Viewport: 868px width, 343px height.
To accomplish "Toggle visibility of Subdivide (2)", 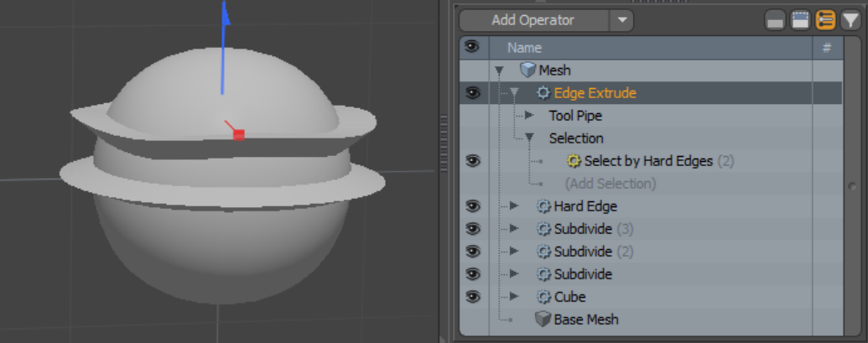I will (x=472, y=252).
